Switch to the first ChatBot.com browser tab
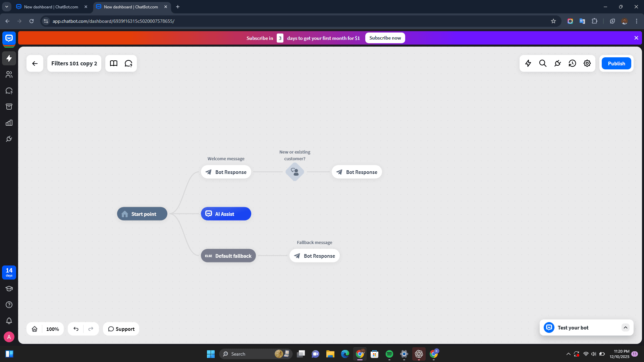The width and height of the screenshot is (644, 362). point(51,7)
